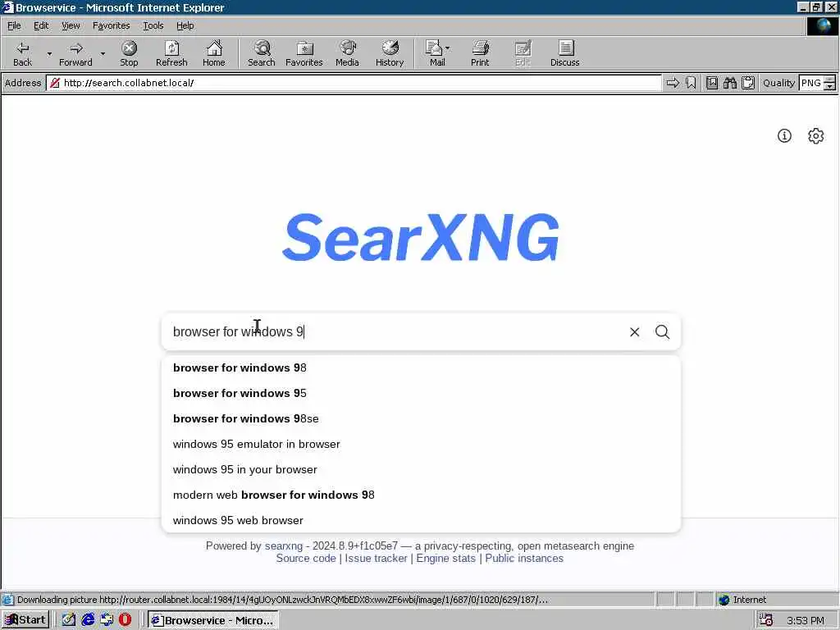
Task: Click the clipboard icon beside Quality
Action: [748, 83]
